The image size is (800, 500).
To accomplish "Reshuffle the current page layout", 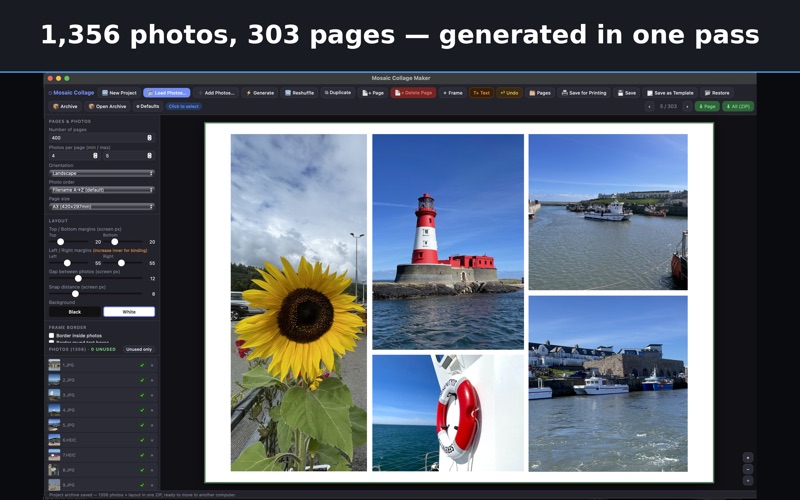I will point(299,93).
